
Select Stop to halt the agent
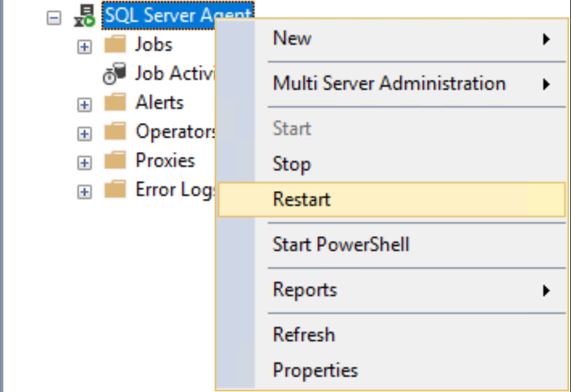pos(392,164)
